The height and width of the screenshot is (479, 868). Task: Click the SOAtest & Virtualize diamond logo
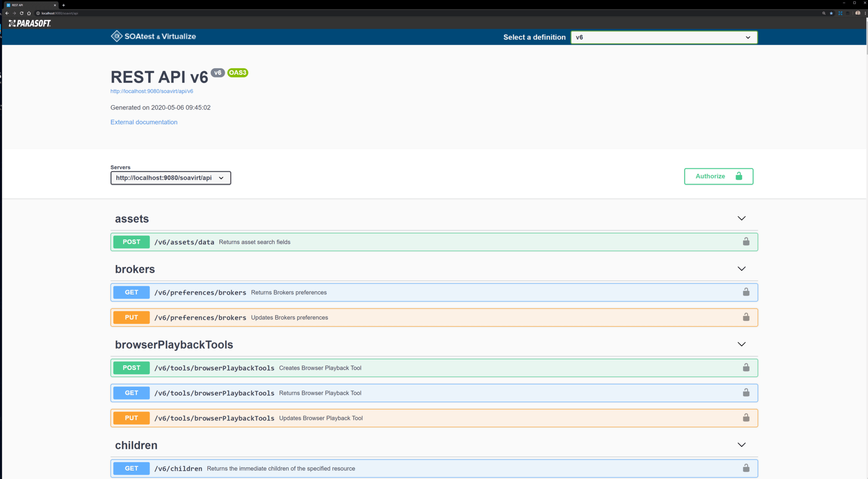117,36
